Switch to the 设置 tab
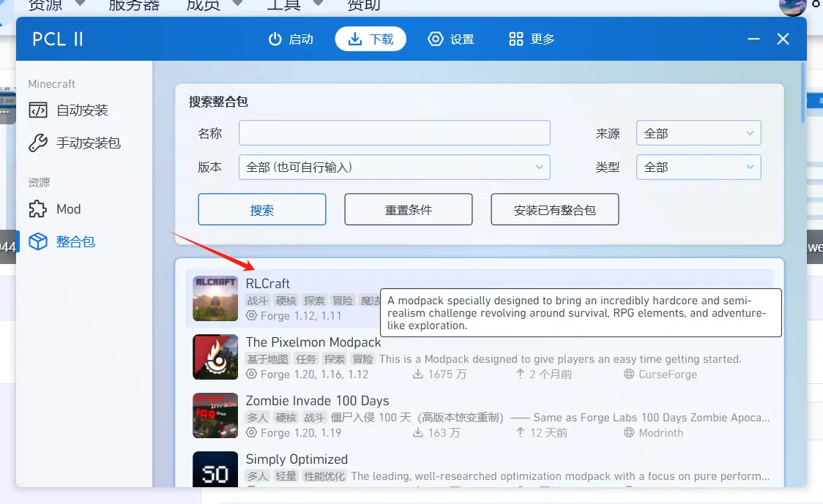 point(451,40)
